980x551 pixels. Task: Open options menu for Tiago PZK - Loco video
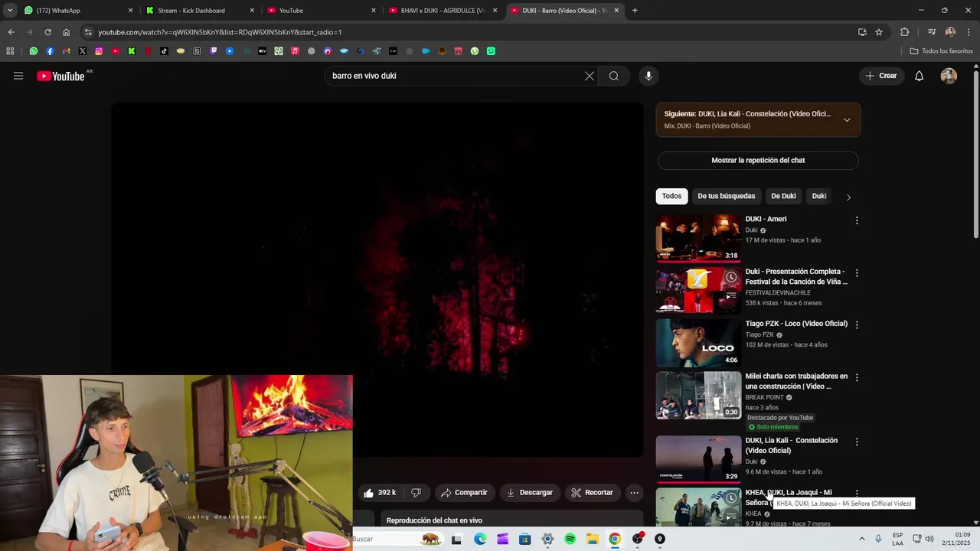click(x=857, y=325)
